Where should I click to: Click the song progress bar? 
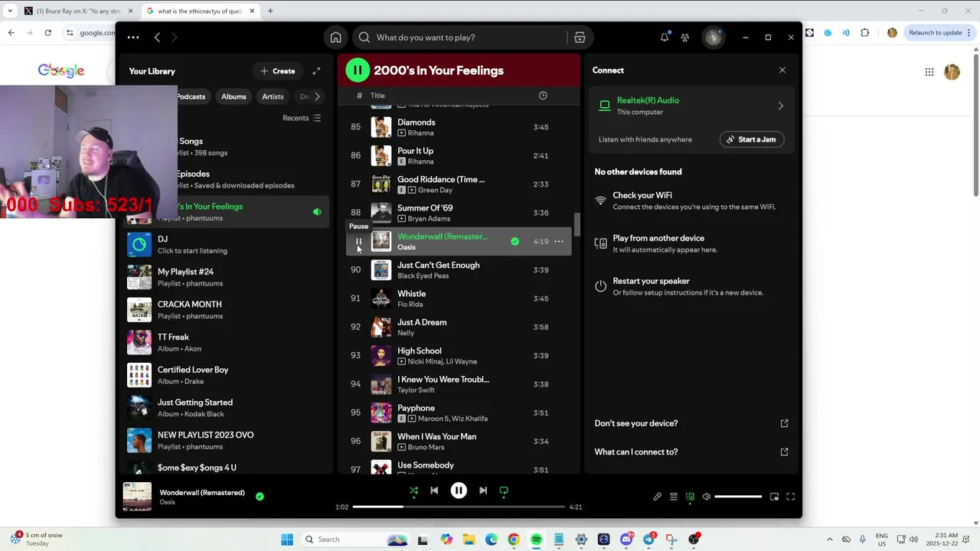(x=458, y=507)
